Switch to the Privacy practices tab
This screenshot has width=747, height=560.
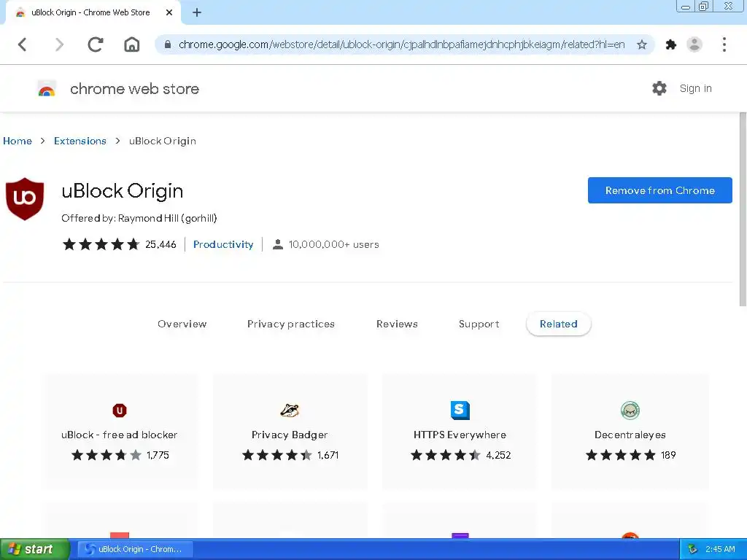290,324
